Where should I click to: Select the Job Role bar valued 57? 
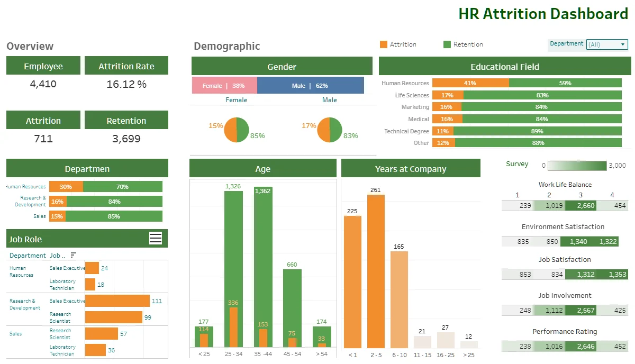(x=102, y=333)
